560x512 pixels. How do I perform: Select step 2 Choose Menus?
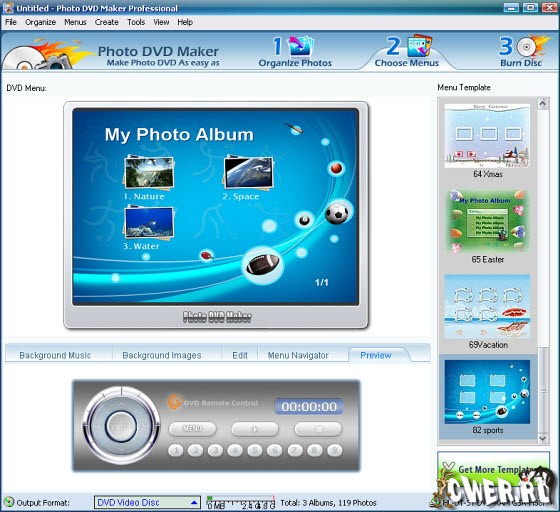tap(407, 51)
